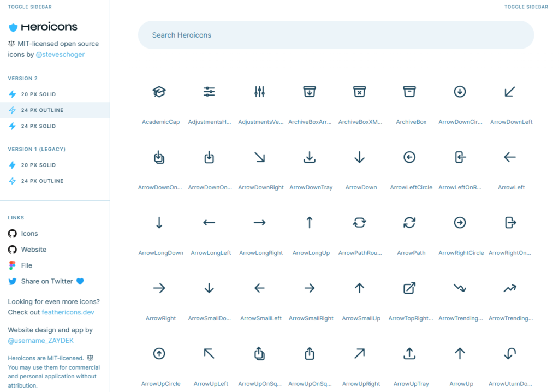Select the ArrowDownCircle icon
The image size is (559, 392).
tap(460, 91)
